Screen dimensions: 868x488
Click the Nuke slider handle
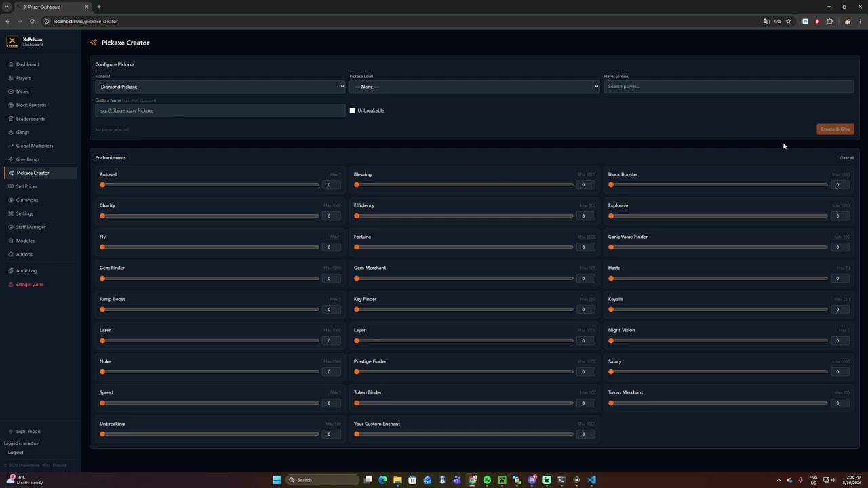tap(102, 372)
